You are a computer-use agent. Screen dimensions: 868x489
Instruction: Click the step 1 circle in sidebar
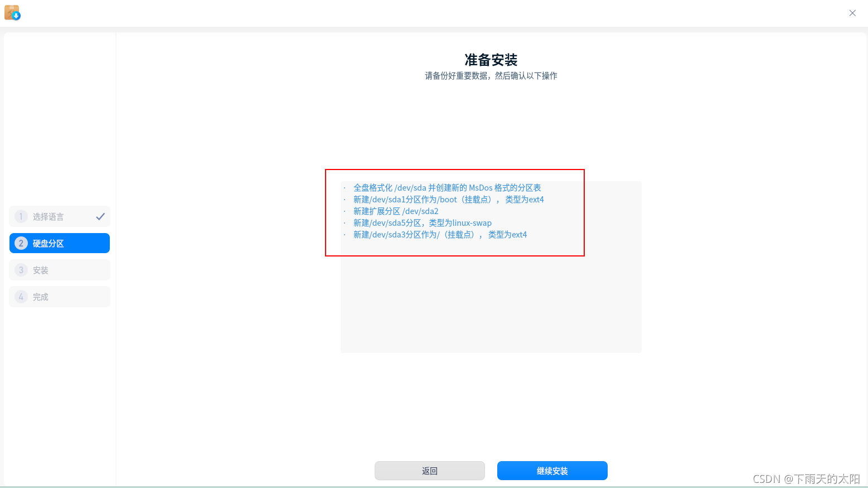click(21, 216)
